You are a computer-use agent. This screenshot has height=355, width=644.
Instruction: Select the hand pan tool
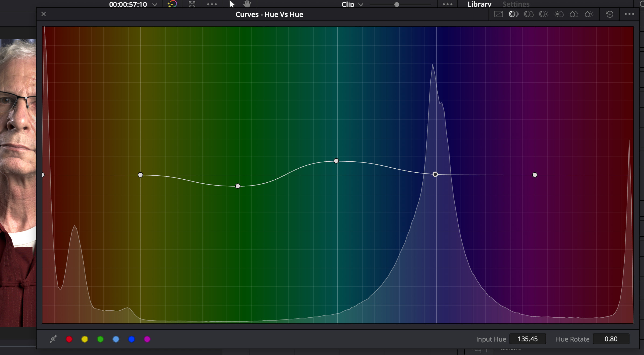point(247,4)
